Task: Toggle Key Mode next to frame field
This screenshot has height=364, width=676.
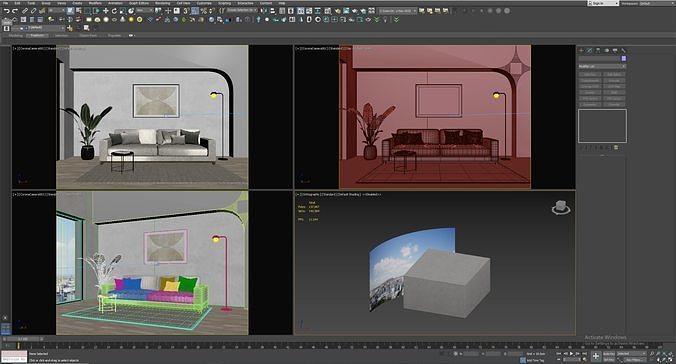Action: point(559,359)
